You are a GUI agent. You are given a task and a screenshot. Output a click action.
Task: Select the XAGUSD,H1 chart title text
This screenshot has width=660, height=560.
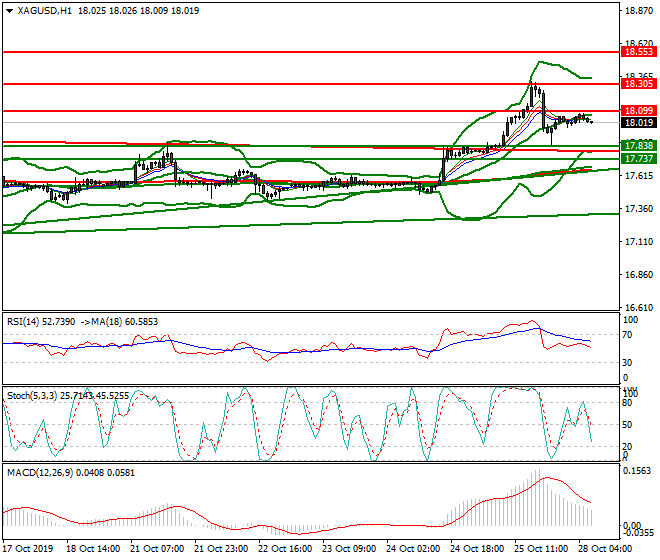[x=45, y=11]
